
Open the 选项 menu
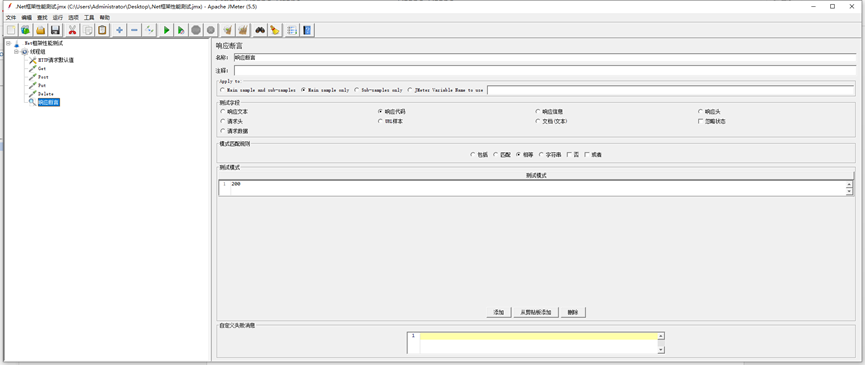(x=73, y=18)
